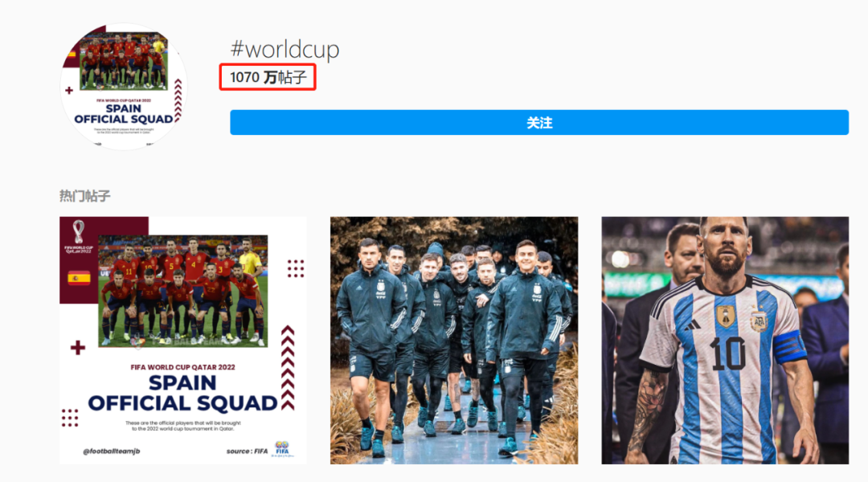This screenshot has height=482, width=868.
Task: Click the FIFA logo in the Spain post
Action: [282, 449]
